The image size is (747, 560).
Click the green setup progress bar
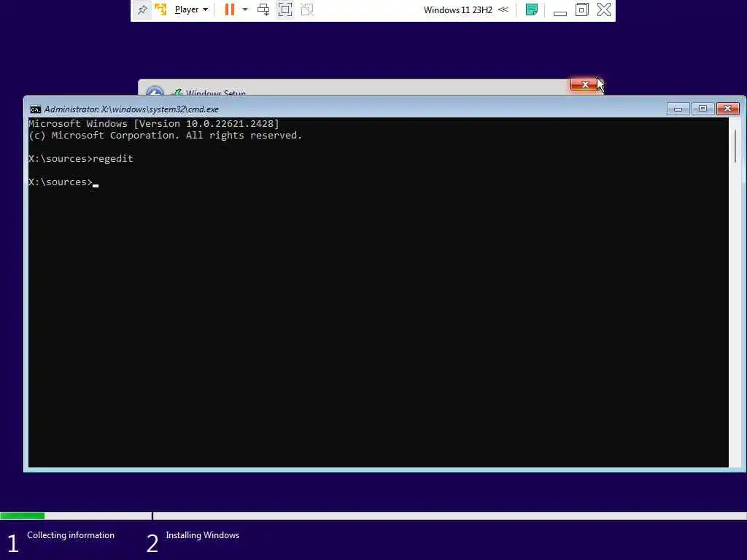(x=23, y=516)
